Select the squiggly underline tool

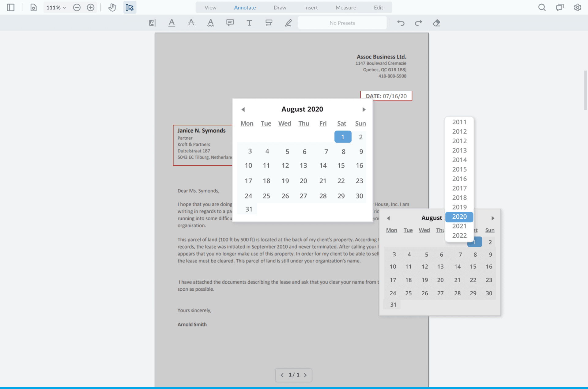click(x=210, y=23)
